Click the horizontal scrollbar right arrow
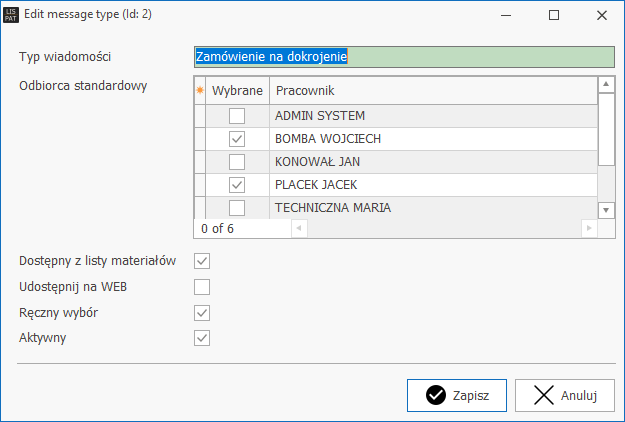Viewport: 625px width, 422px height. point(589,228)
